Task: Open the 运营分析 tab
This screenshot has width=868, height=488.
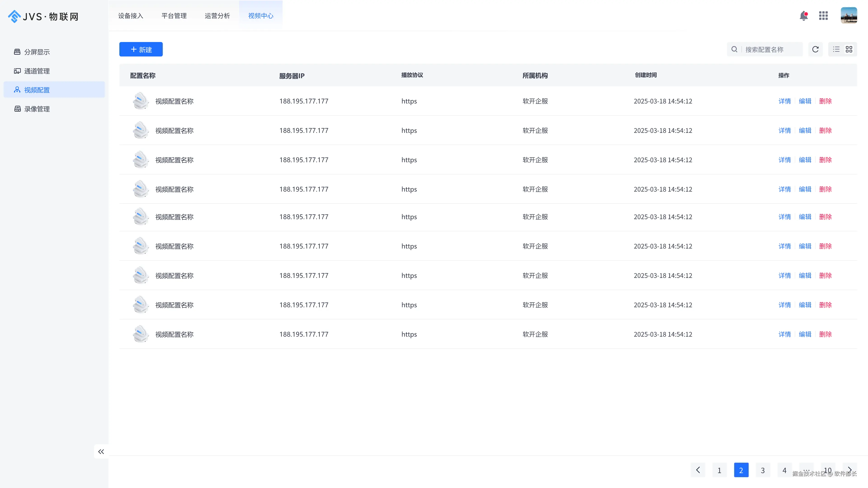Action: pos(217,16)
